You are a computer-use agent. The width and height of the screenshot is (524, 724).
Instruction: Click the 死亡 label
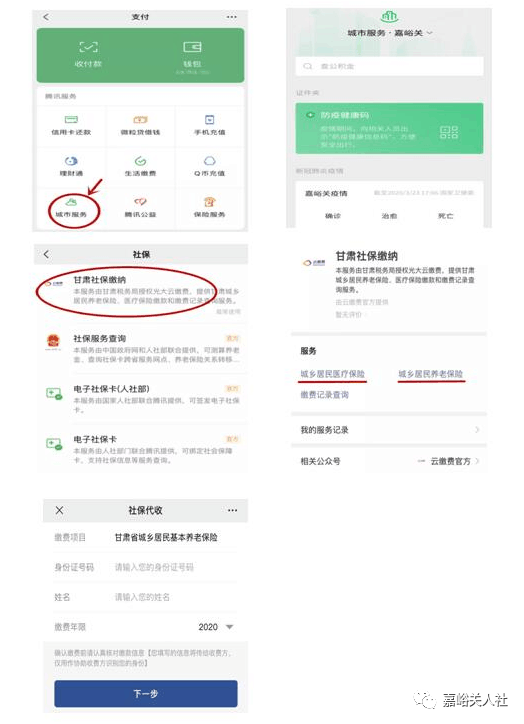point(446,216)
